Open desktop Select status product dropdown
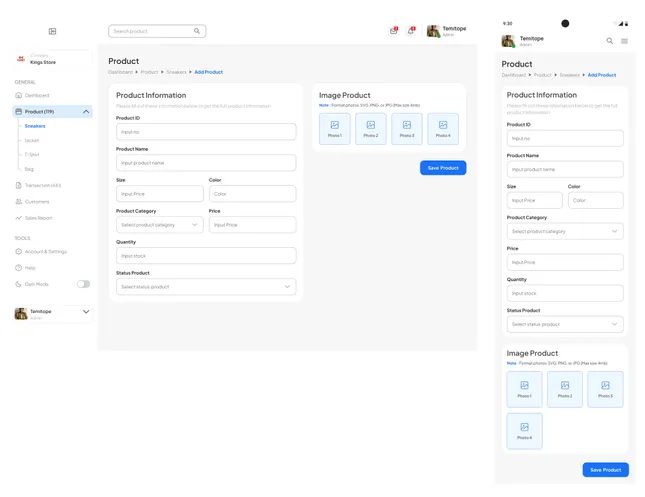 click(x=206, y=287)
